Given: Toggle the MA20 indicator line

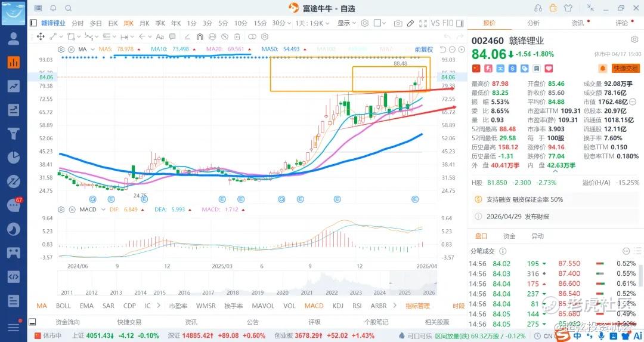Looking at the screenshot, I should (228, 50).
